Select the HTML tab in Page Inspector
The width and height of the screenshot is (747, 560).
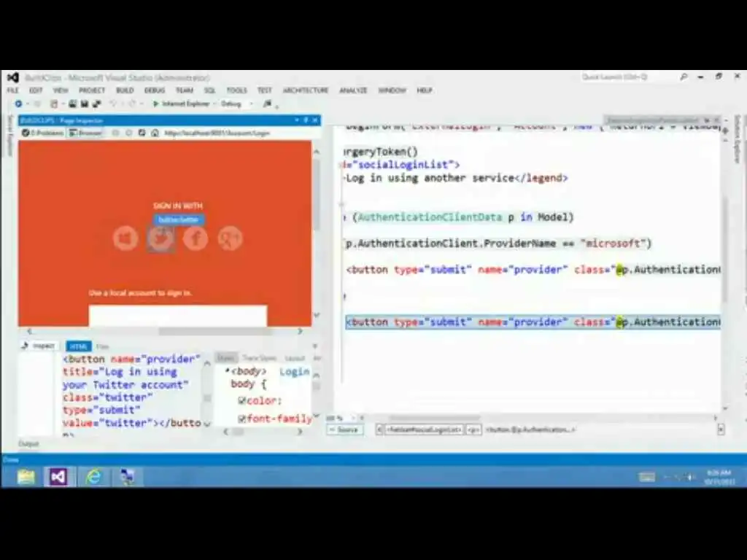[x=79, y=346]
